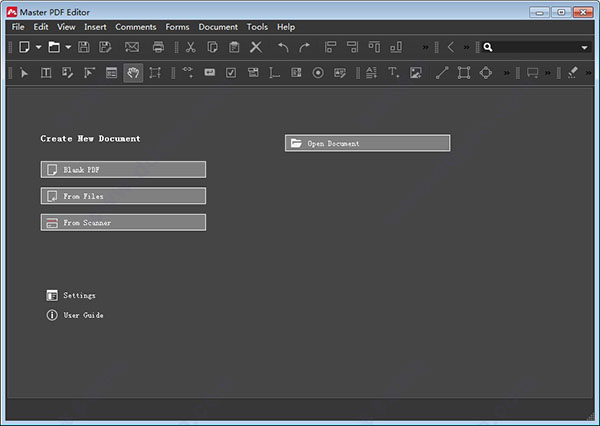Image resolution: width=600 pixels, height=426 pixels.
Task: Click the Previous page left-angle arrow
Action: pos(451,47)
